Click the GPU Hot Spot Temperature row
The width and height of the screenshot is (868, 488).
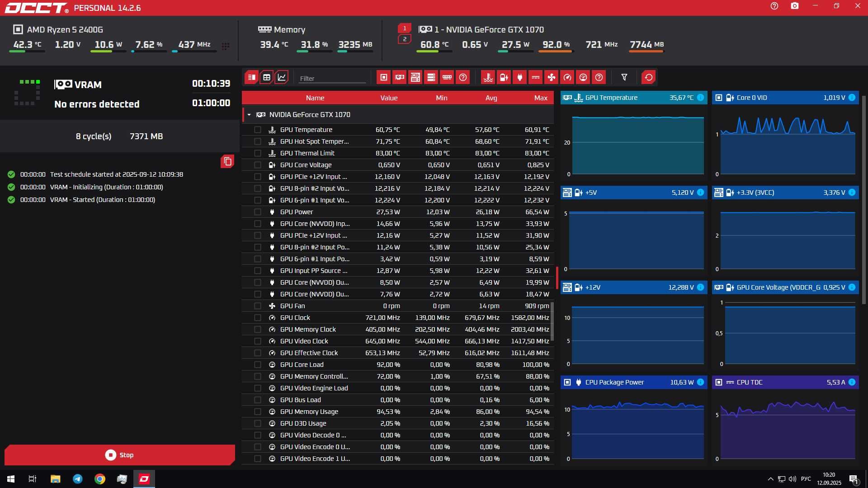[398, 141]
